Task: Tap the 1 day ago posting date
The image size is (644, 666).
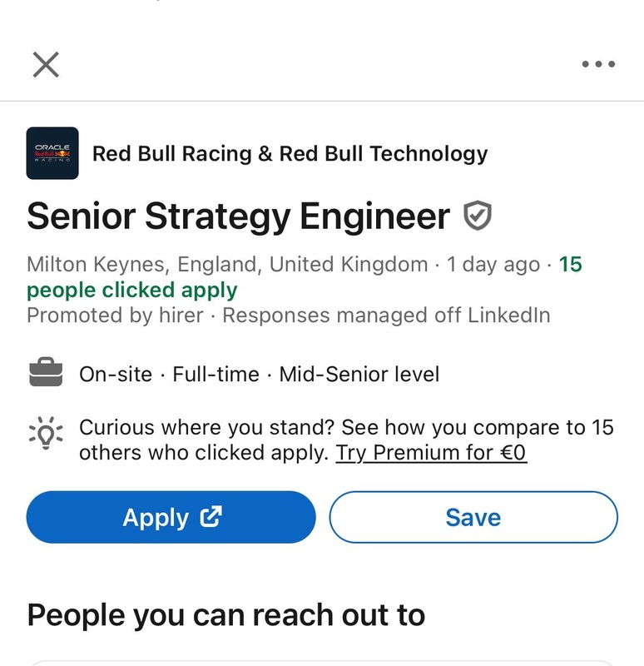Action: (493, 265)
